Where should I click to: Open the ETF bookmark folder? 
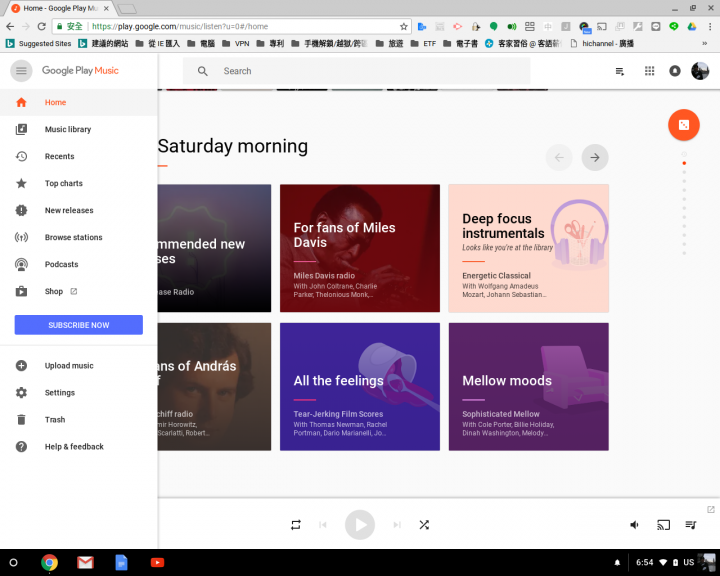tap(423, 44)
